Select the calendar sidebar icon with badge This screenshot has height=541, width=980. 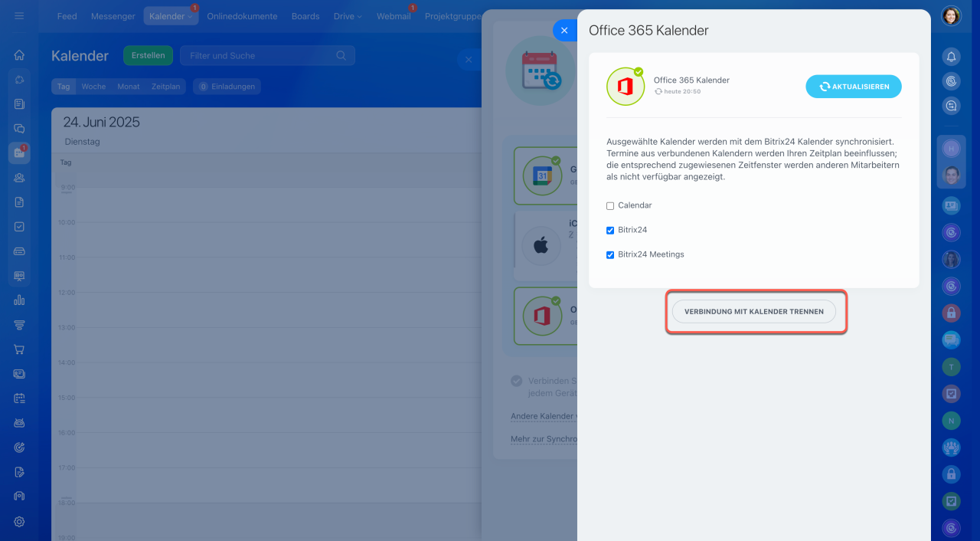click(19, 153)
